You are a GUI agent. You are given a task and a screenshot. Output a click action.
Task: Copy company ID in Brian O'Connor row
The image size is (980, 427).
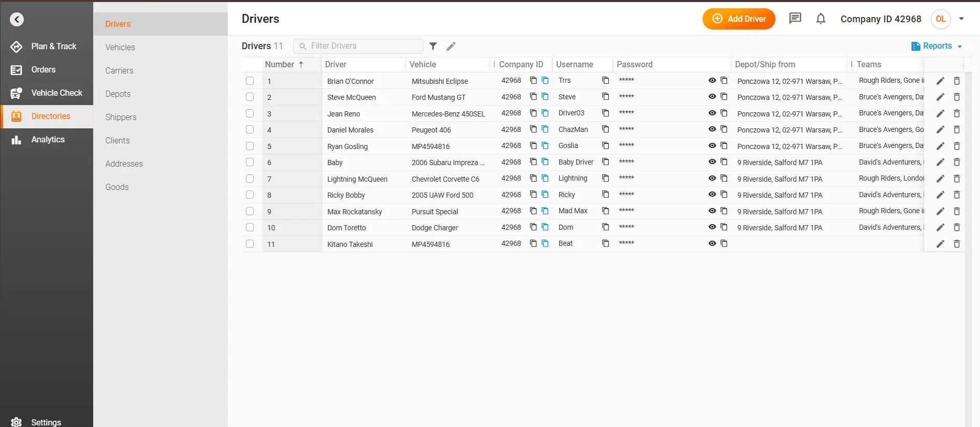533,80
